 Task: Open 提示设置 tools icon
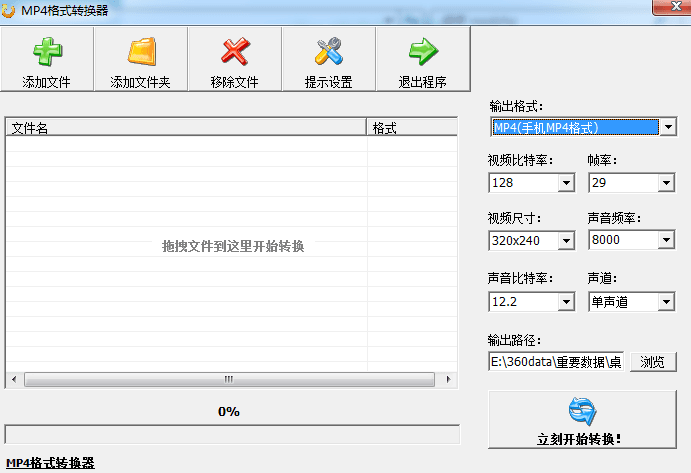(329, 51)
